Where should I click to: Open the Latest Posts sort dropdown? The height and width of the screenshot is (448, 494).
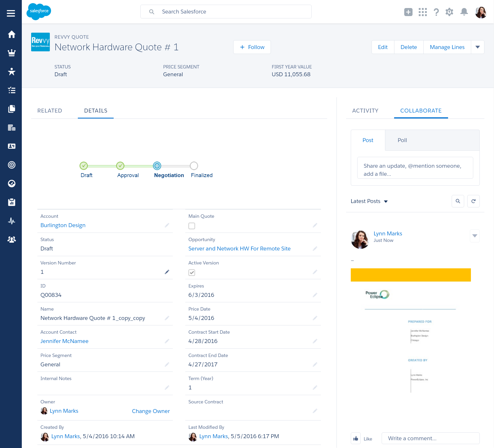click(x=369, y=201)
